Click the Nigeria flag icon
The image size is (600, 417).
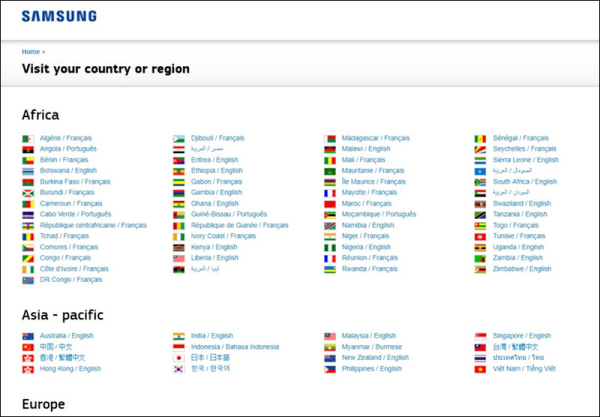330,248
